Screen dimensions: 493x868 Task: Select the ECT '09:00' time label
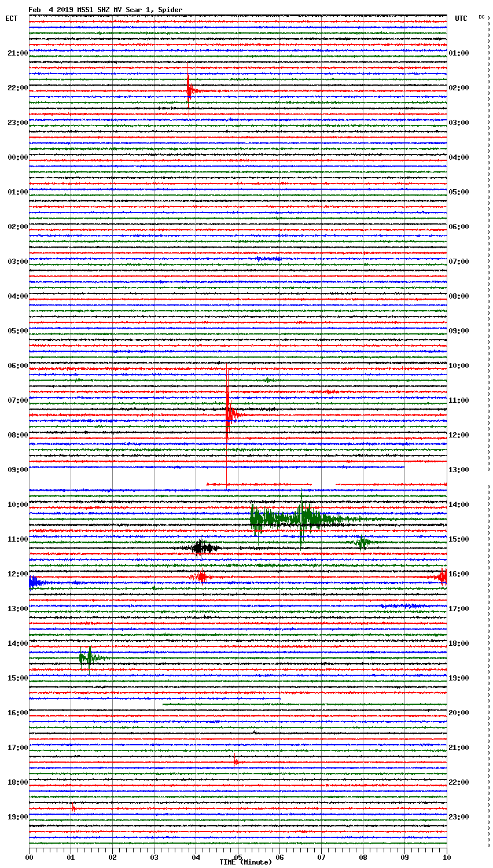[x=17, y=470]
